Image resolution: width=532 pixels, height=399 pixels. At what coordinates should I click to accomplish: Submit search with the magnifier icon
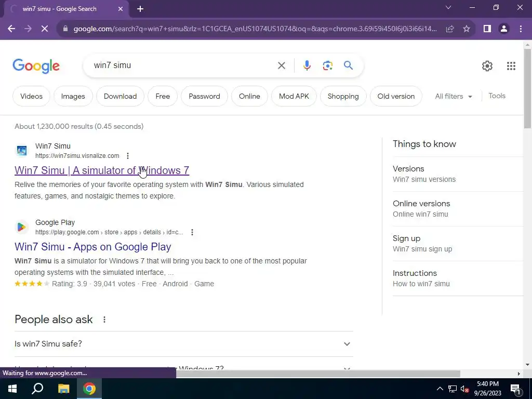[x=348, y=65]
